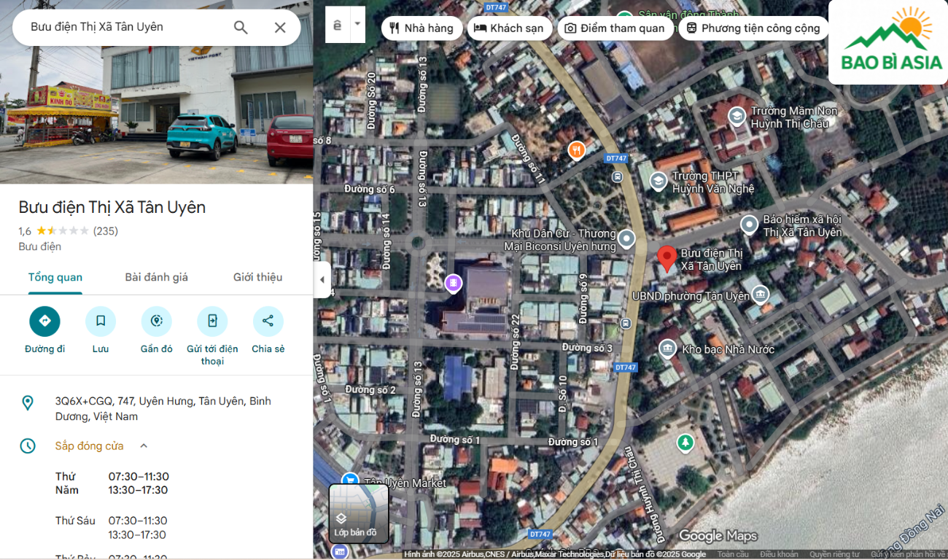
Task: Open the Giới thiệu tab
Action: pyautogui.click(x=257, y=277)
